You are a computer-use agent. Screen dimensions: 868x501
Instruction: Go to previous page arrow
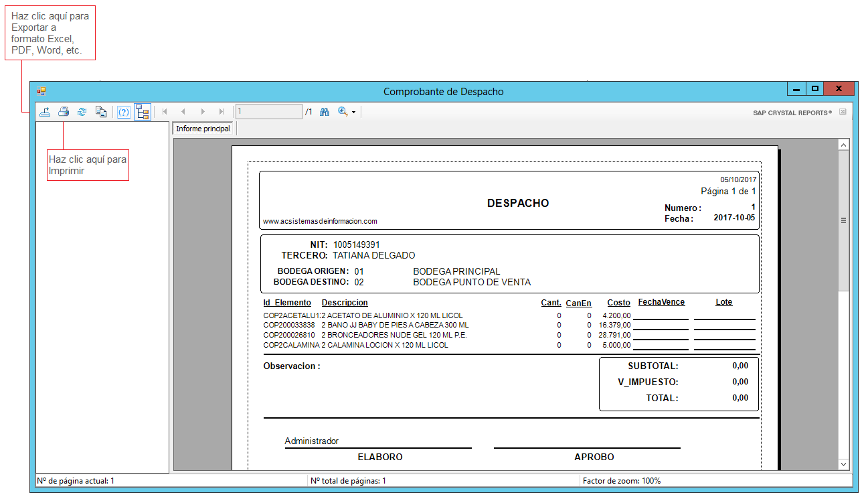click(x=183, y=112)
